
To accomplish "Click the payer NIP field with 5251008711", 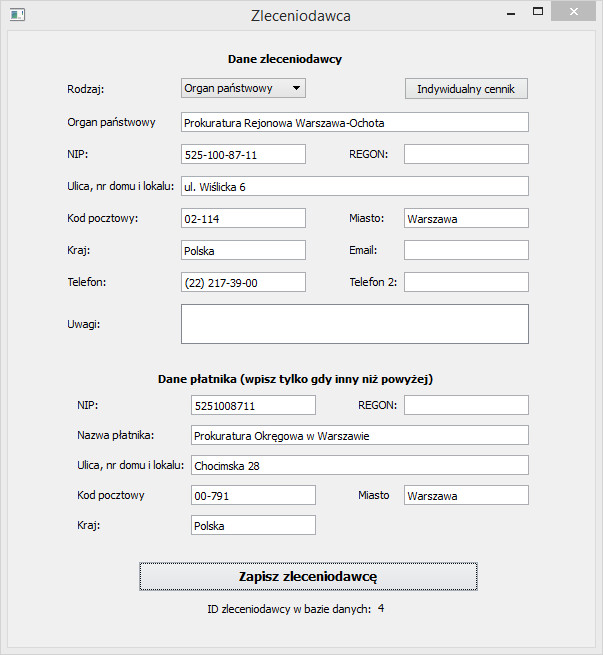I will (253, 405).
